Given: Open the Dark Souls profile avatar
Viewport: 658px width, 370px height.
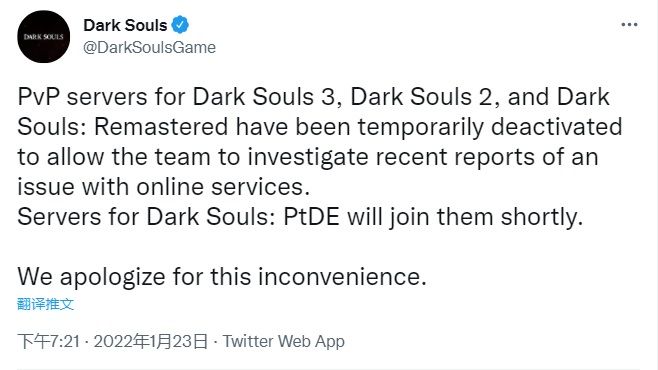Looking at the screenshot, I should 44,37.
